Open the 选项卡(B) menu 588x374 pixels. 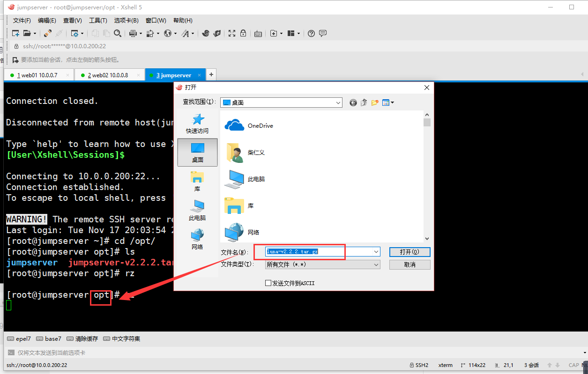(x=126, y=21)
